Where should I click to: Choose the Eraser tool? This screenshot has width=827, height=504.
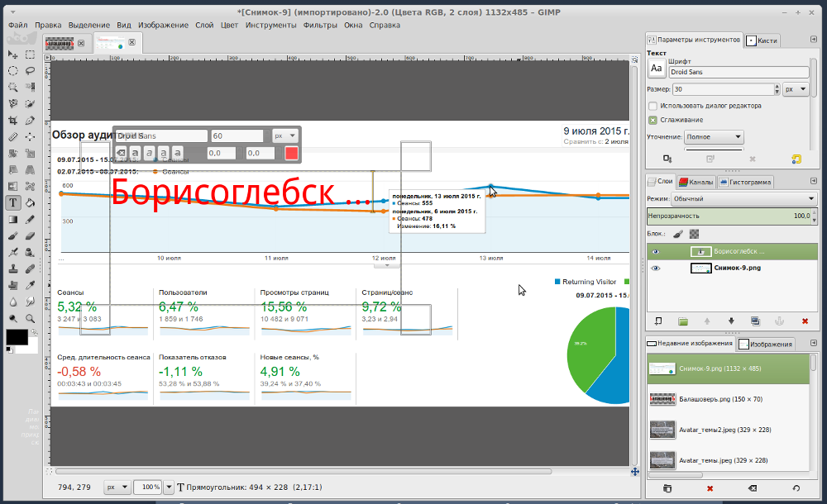point(30,235)
